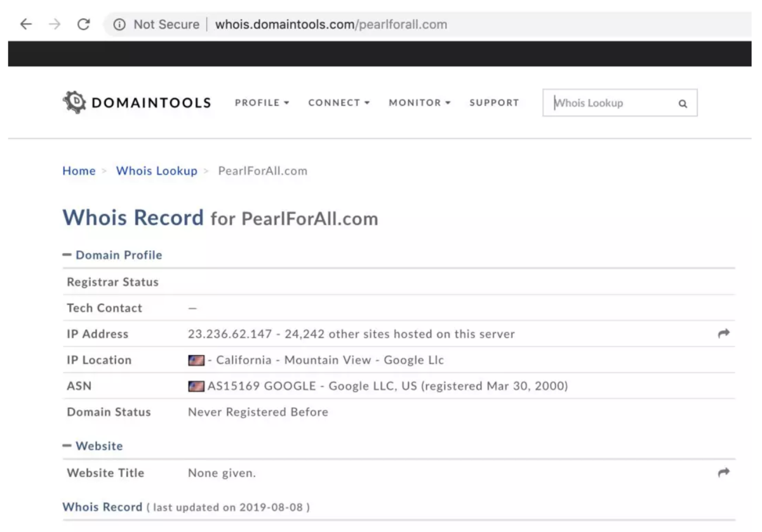Click 'None given.' website title value

pos(222,473)
